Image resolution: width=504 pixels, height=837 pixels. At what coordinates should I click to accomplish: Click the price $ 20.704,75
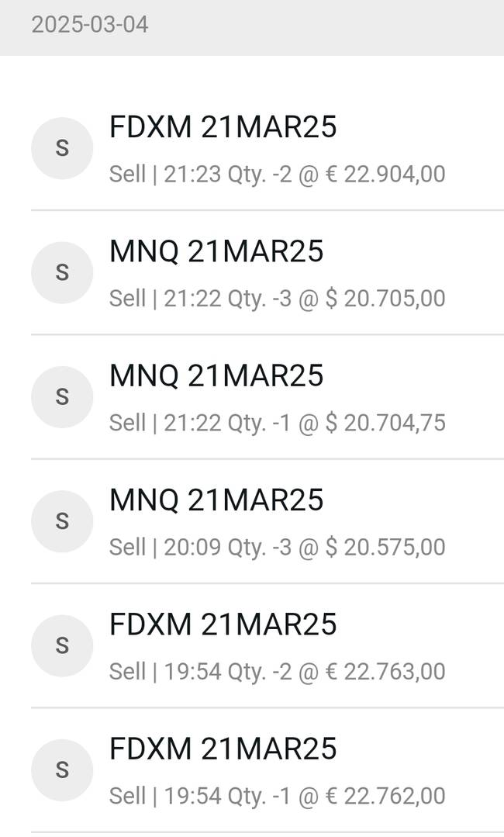click(385, 423)
